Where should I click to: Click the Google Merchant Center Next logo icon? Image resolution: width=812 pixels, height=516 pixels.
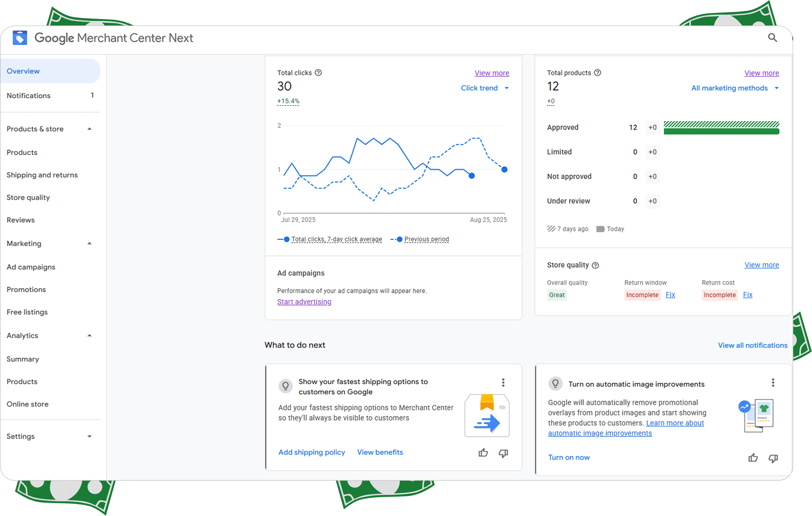click(x=19, y=38)
